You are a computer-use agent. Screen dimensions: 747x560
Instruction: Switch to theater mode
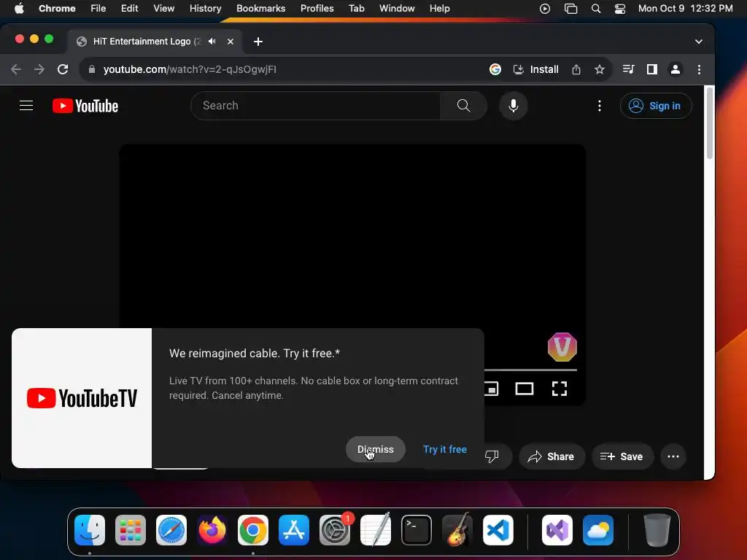point(524,389)
